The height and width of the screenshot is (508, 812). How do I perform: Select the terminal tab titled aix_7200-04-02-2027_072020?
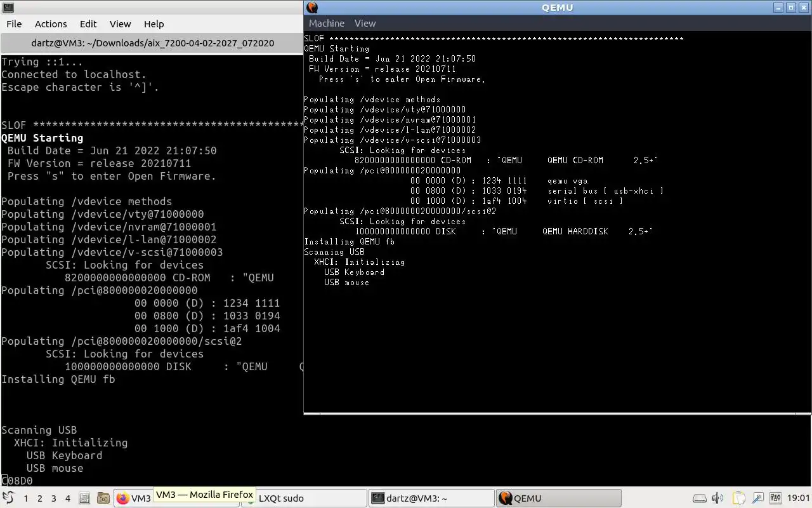(x=152, y=43)
